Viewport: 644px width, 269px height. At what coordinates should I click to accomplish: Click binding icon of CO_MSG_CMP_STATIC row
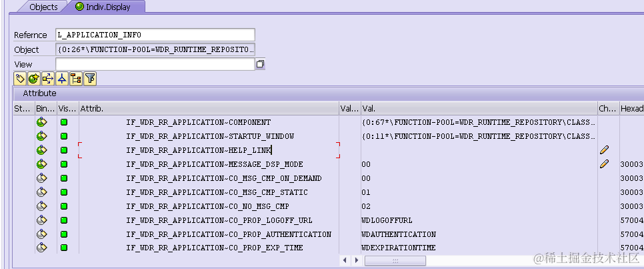[41, 192]
